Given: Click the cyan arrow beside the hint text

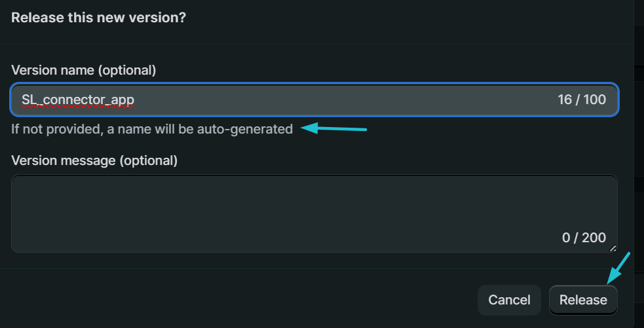Looking at the screenshot, I should point(334,129).
